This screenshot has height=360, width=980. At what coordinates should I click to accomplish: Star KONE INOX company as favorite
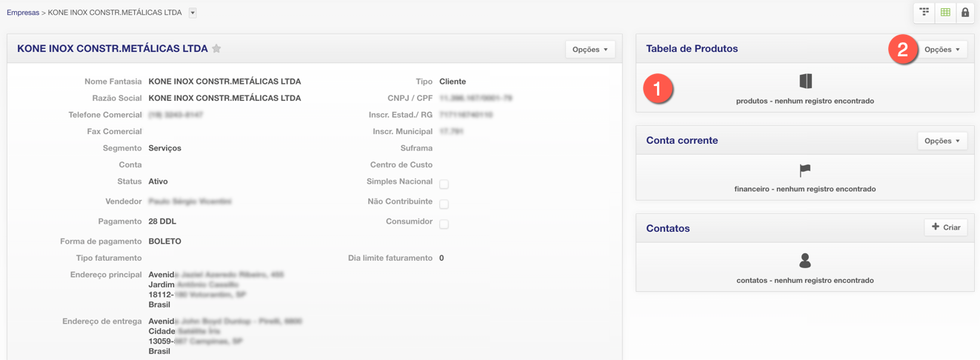[x=216, y=49]
